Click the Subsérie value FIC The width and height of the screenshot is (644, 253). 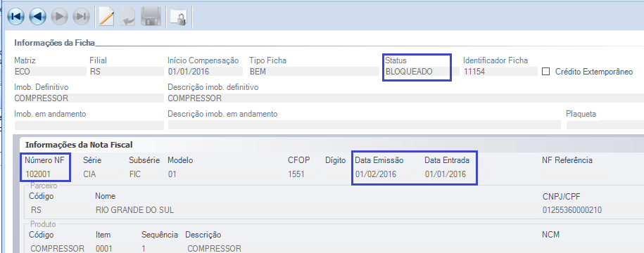click(134, 174)
